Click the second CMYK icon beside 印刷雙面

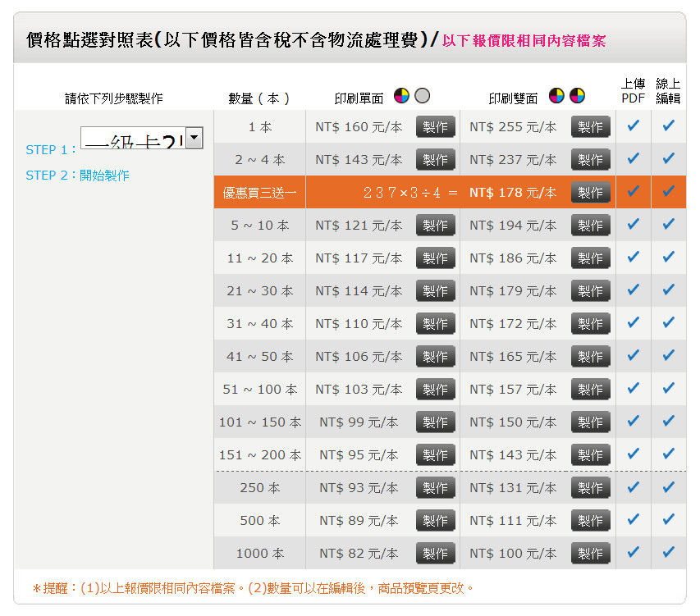(579, 96)
